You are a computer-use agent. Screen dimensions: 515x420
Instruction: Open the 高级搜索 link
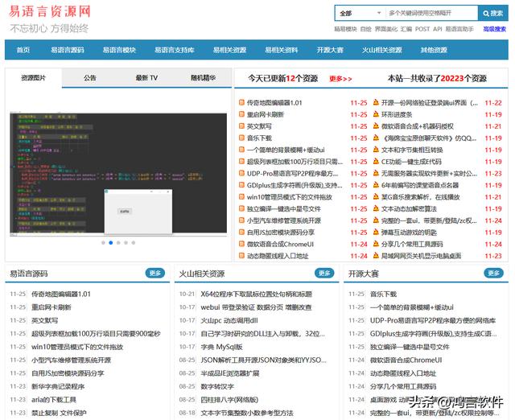point(494,29)
